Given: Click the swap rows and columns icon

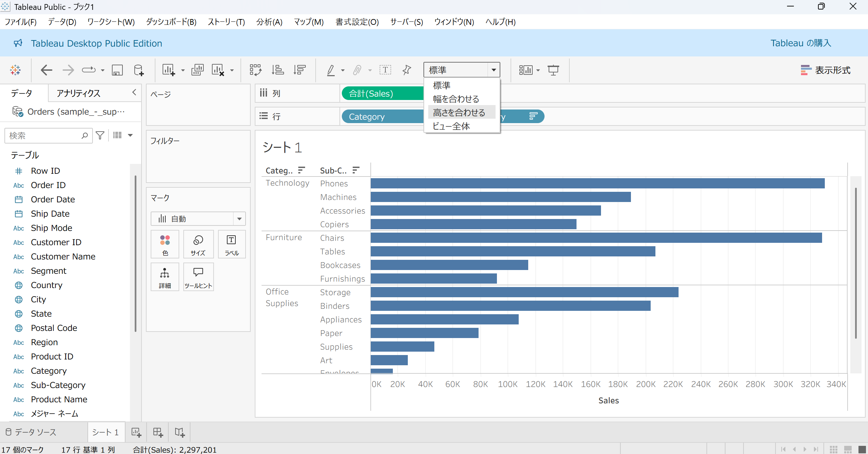Looking at the screenshot, I should [x=255, y=70].
